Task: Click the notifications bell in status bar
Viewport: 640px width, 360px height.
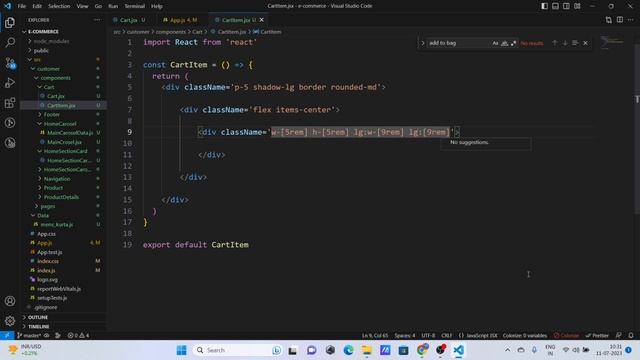Action: point(631,336)
